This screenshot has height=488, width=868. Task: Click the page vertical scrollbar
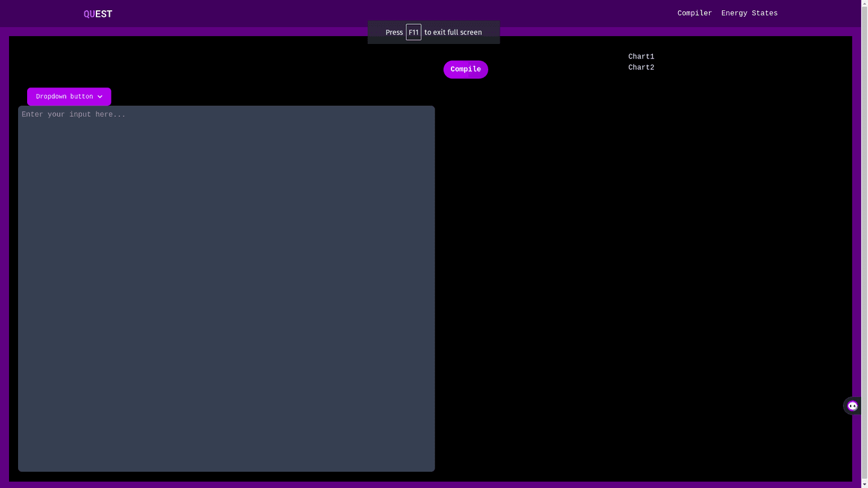point(864,244)
